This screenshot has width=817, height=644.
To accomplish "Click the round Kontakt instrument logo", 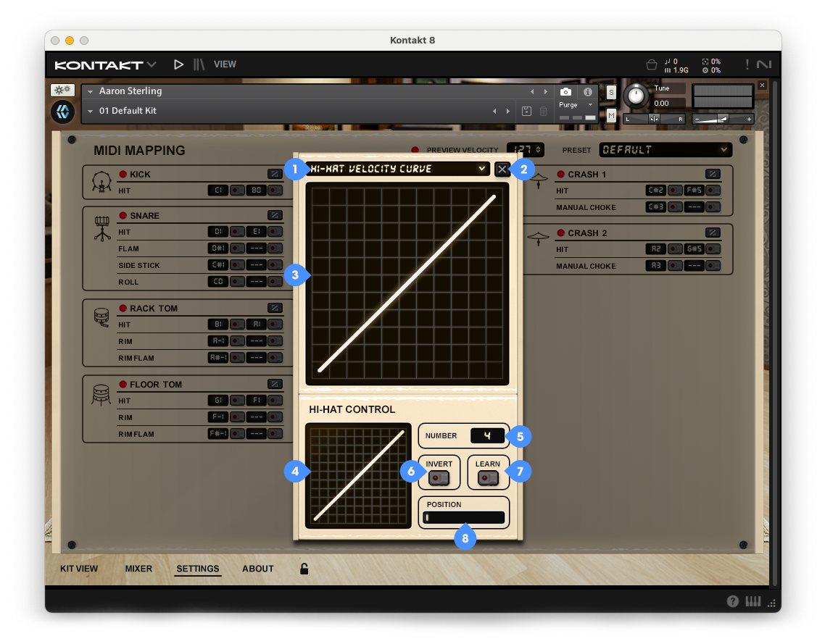I will point(62,112).
